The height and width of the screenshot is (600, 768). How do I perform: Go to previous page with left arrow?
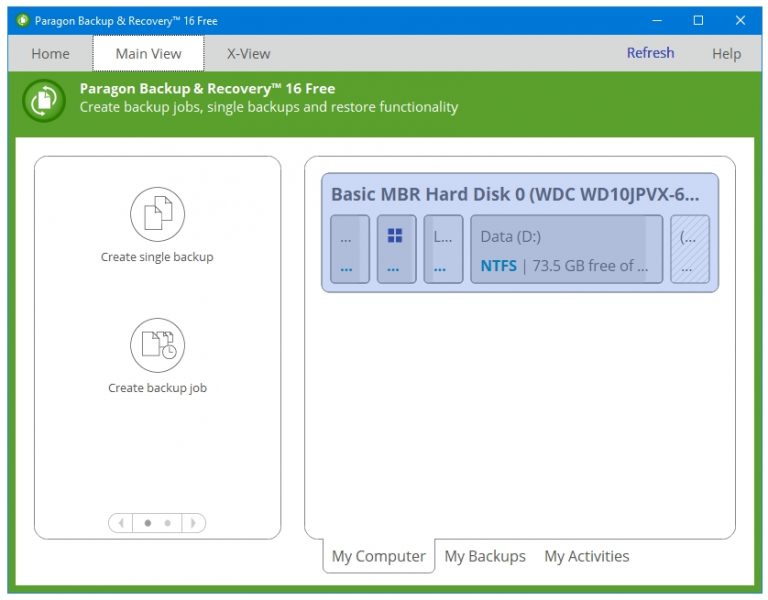click(x=120, y=523)
